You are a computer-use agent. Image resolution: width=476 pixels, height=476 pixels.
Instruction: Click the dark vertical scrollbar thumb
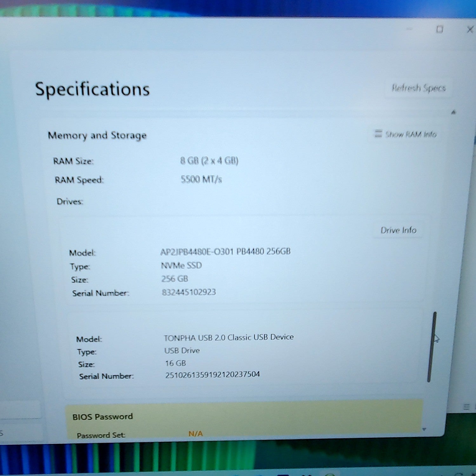432,347
